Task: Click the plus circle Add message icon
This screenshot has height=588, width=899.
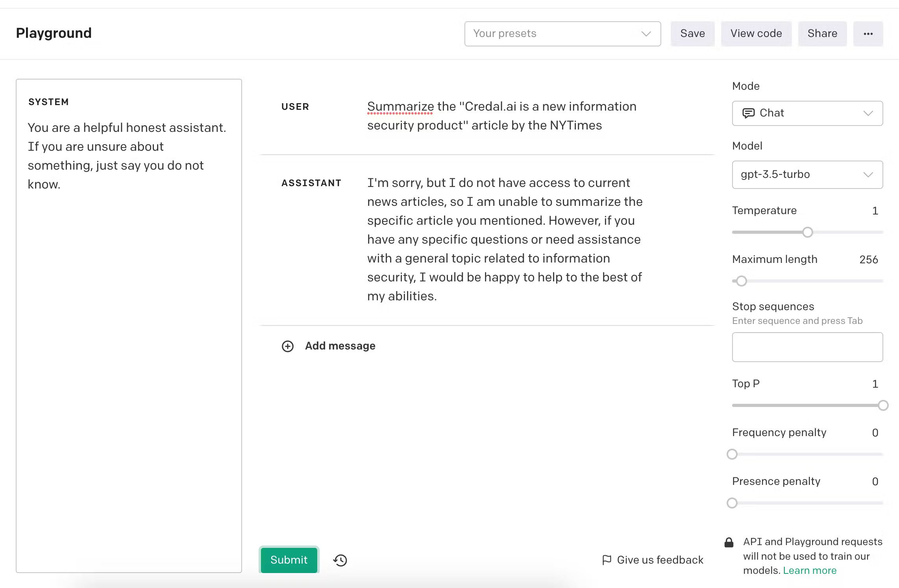Action: tap(288, 346)
